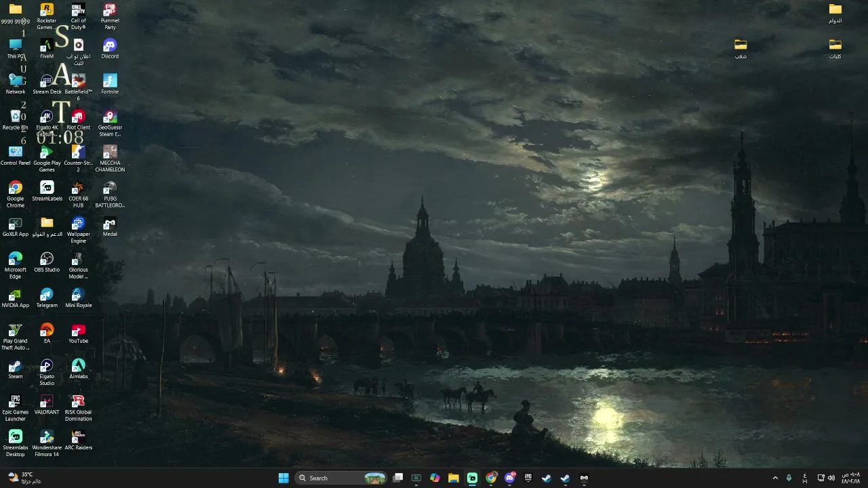This screenshot has height=488, width=868.
Task: Select the Wondershare Filmora 14 desktop icon
Action: (47, 443)
